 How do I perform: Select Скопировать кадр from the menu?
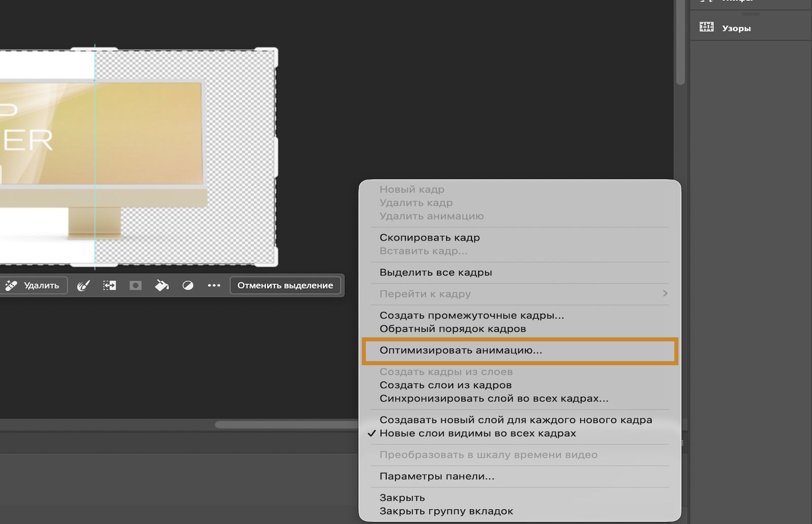tap(520, 237)
